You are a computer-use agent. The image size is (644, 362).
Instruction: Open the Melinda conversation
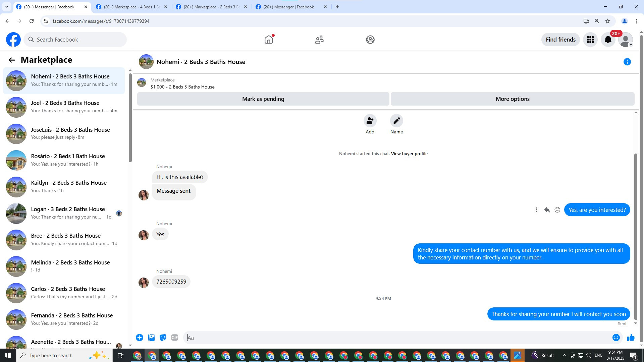(64, 266)
